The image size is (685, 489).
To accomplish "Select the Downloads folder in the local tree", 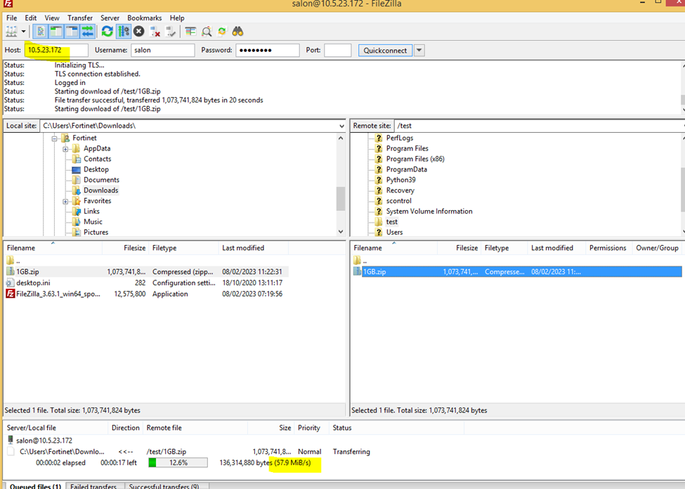I will click(x=101, y=191).
